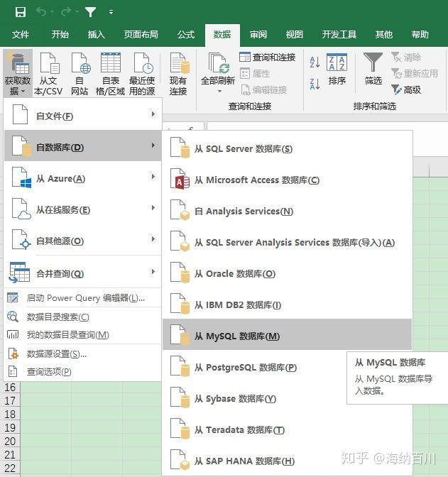The width and height of the screenshot is (448, 477).
Task: Switch to the 帮助 ribbon tab
Action: (420, 35)
